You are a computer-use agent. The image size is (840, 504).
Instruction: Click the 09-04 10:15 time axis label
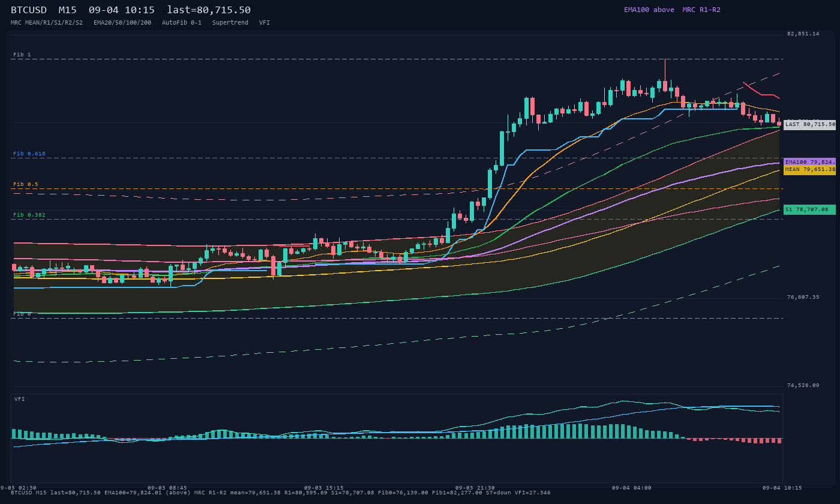coord(782,488)
